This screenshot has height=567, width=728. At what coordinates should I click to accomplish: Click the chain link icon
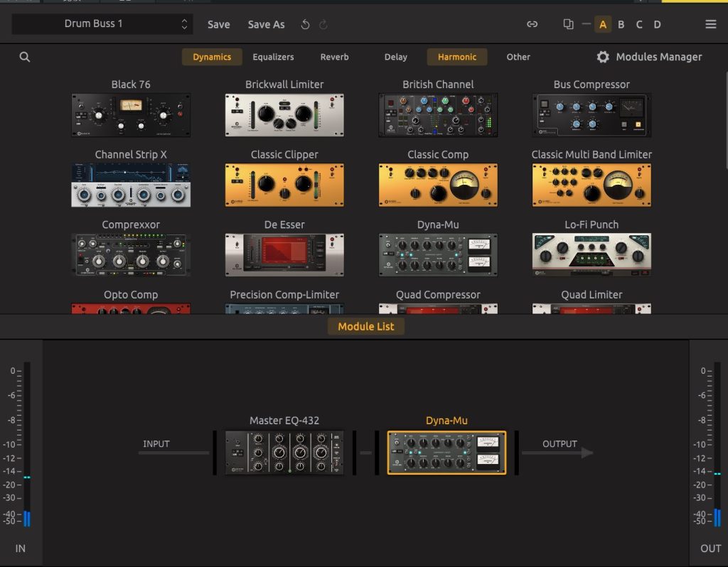click(x=532, y=24)
